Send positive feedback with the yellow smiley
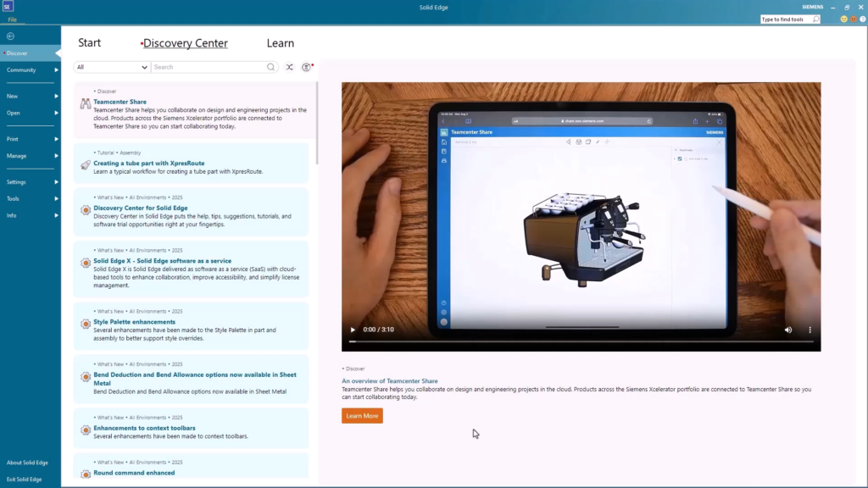868x488 pixels. [843, 19]
